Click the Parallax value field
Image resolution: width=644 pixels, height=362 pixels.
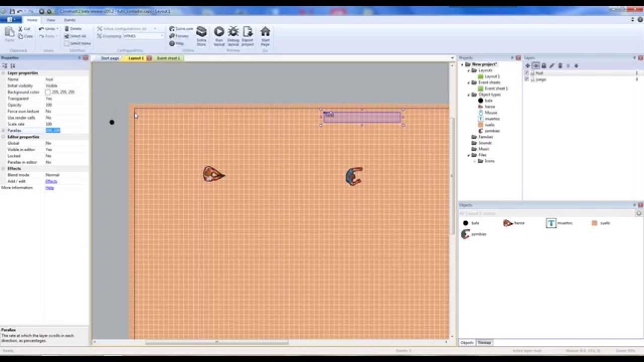tap(66, 130)
